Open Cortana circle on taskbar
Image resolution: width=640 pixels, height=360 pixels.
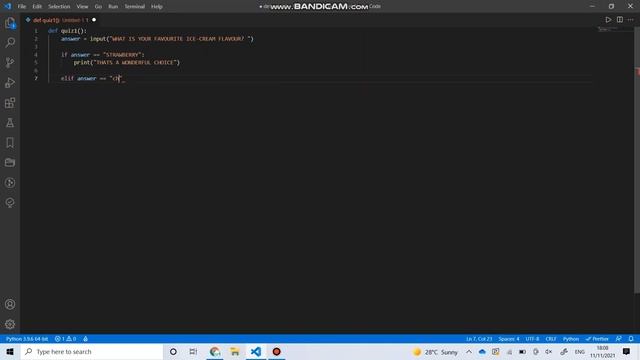(x=173, y=351)
